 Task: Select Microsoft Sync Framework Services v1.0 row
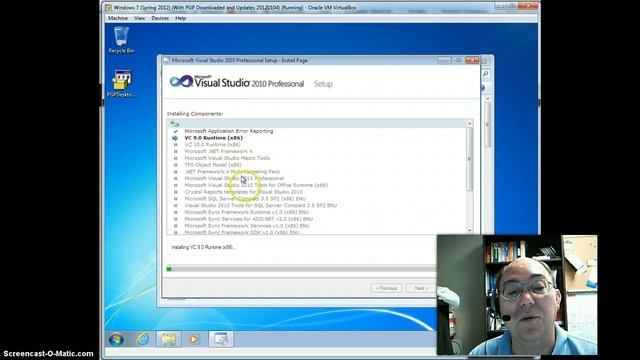(x=247, y=226)
